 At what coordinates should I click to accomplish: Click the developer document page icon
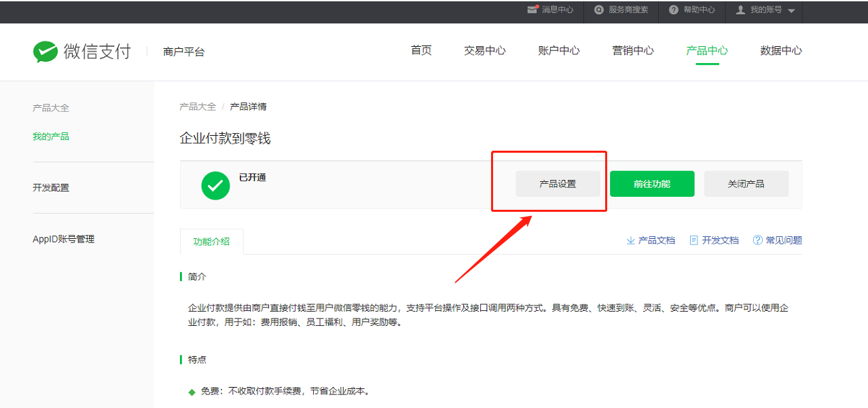tap(693, 240)
